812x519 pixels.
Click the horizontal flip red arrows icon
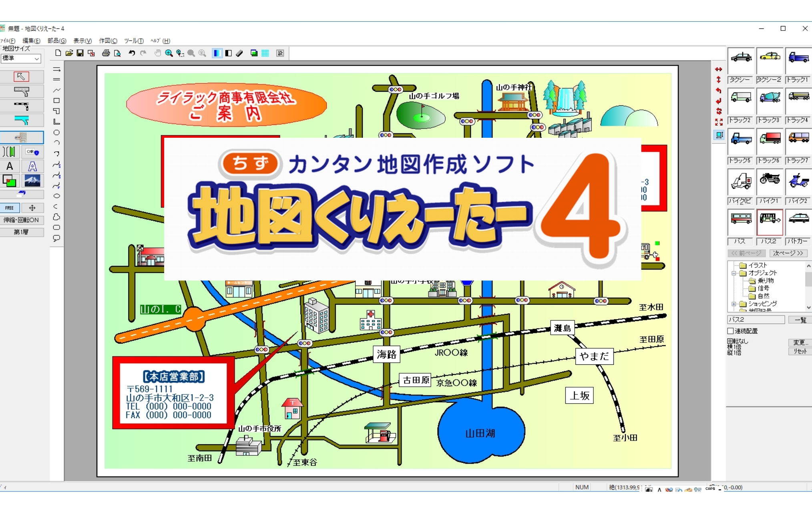click(x=719, y=69)
